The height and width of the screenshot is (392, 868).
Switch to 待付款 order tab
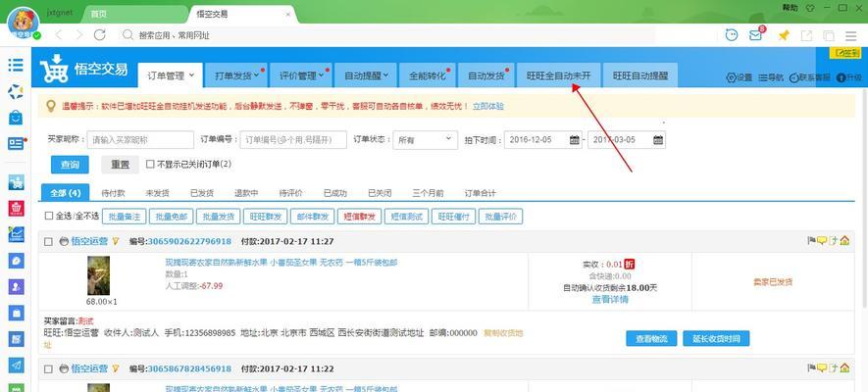click(x=113, y=193)
